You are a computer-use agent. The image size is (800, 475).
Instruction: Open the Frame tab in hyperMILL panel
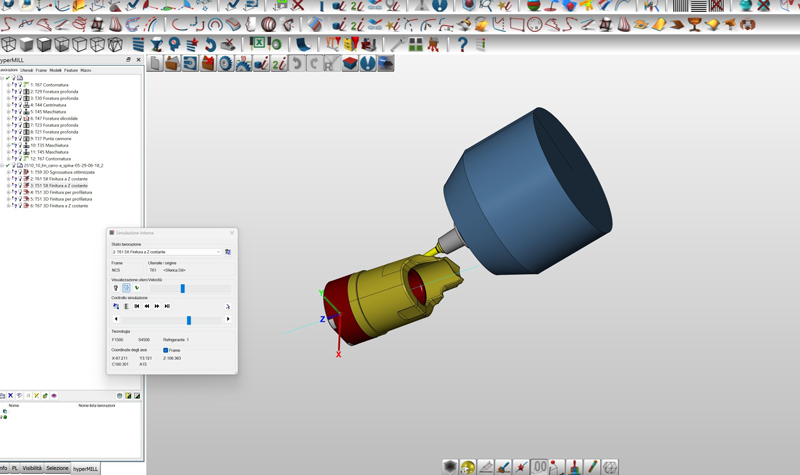pos(41,70)
